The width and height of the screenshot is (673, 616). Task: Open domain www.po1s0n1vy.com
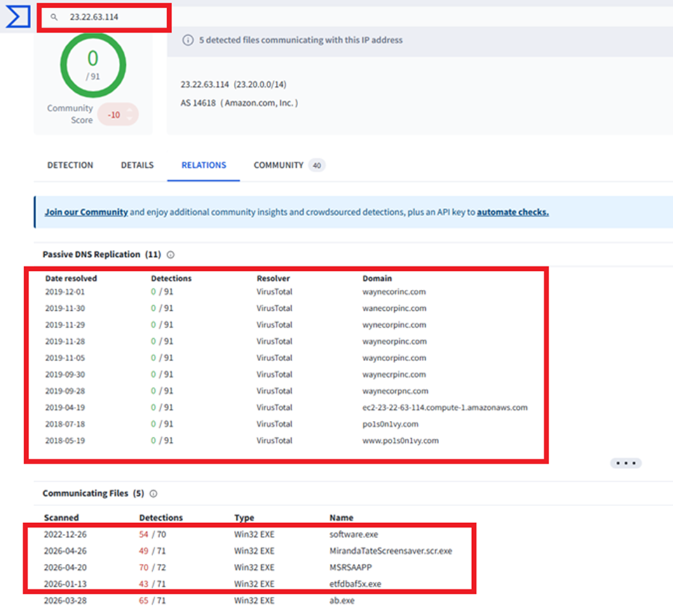pos(400,441)
